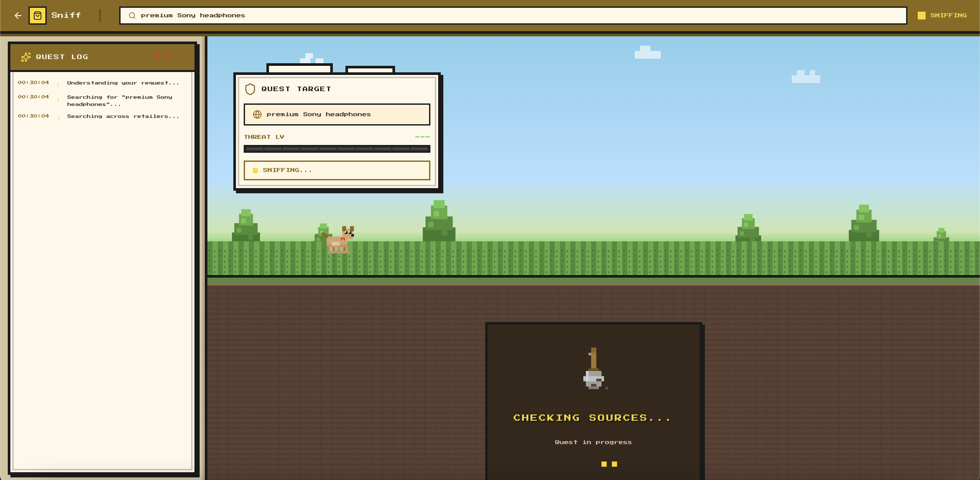Click the yellow SNIFFING status square

[x=921, y=16]
